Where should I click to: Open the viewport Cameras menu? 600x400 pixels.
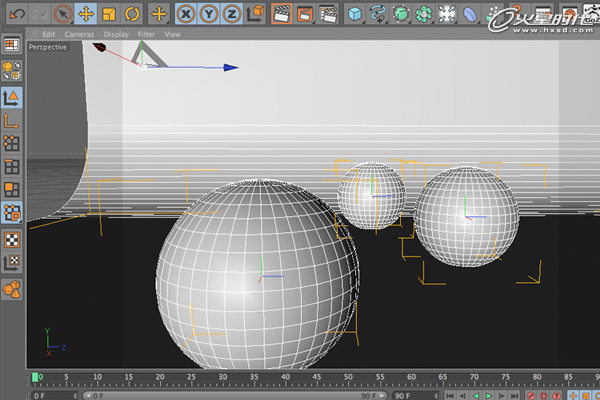click(79, 34)
